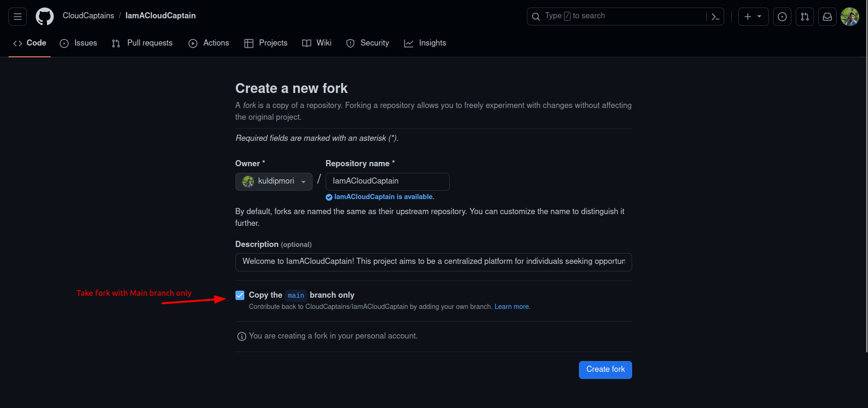This screenshot has height=408, width=868.
Task: Open the user profile avatar menu
Action: pos(850,16)
